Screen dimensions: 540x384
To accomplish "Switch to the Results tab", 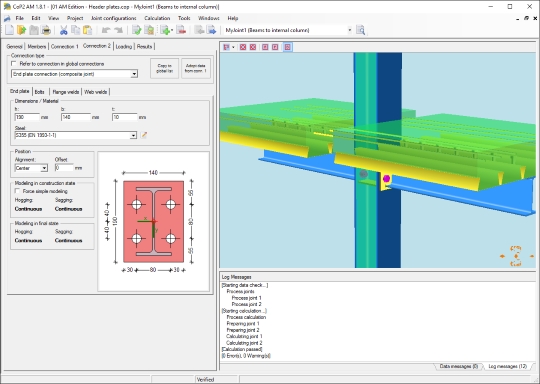I will pyautogui.click(x=144, y=46).
